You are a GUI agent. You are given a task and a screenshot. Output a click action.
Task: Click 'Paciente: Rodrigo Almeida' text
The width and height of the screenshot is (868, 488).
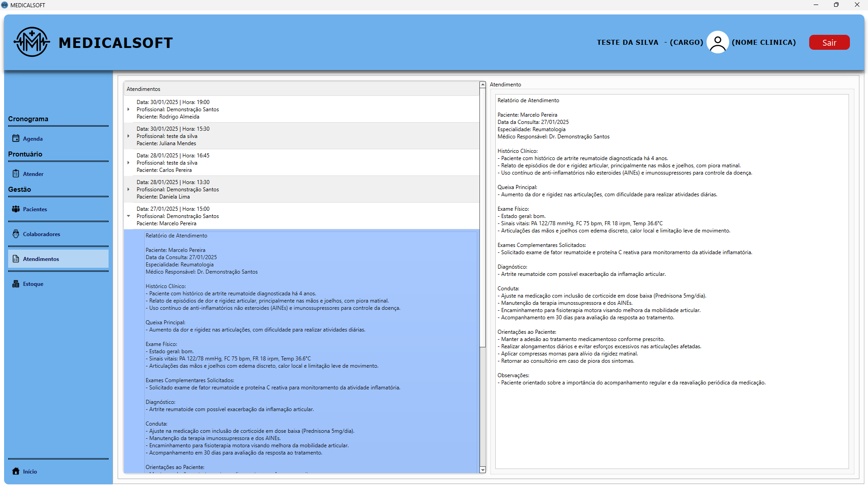168,117
